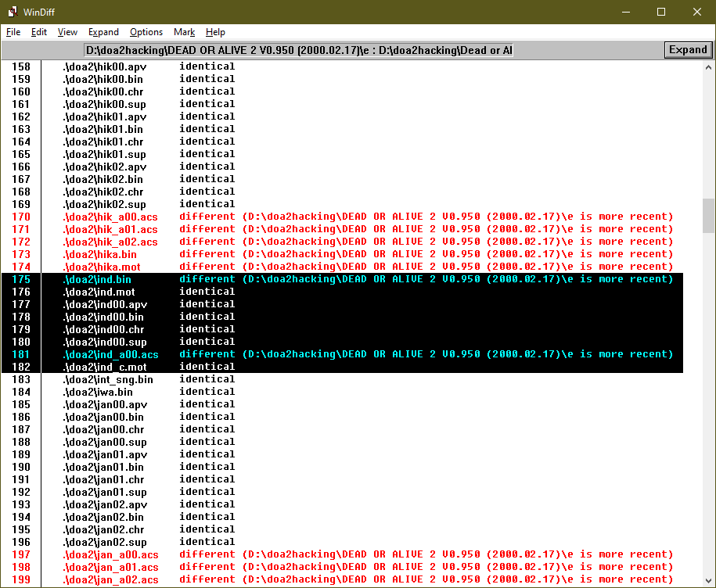
Task: Select different file .\doa2\jan_a01.acs
Action: click(342, 567)
